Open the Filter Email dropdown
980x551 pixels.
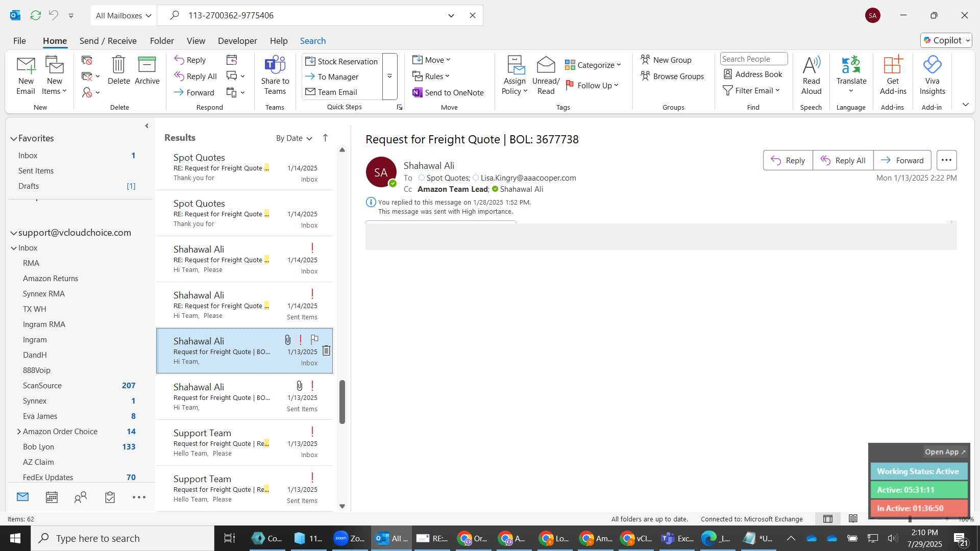(751, 90)
